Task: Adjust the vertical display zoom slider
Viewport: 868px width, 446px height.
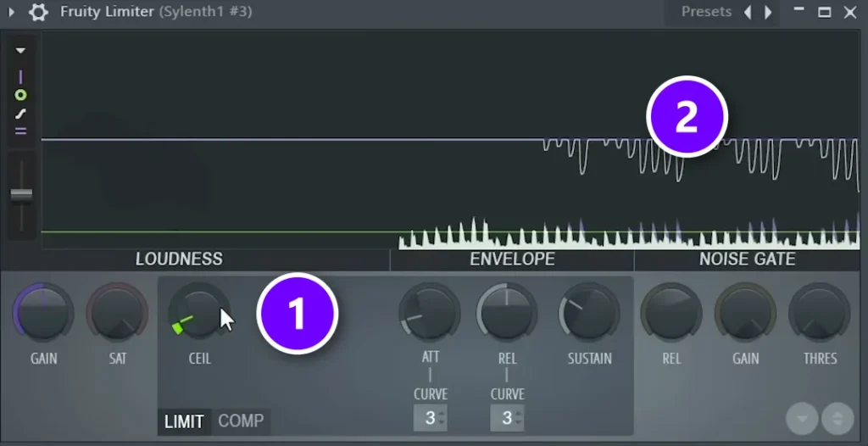Action: 21,194
